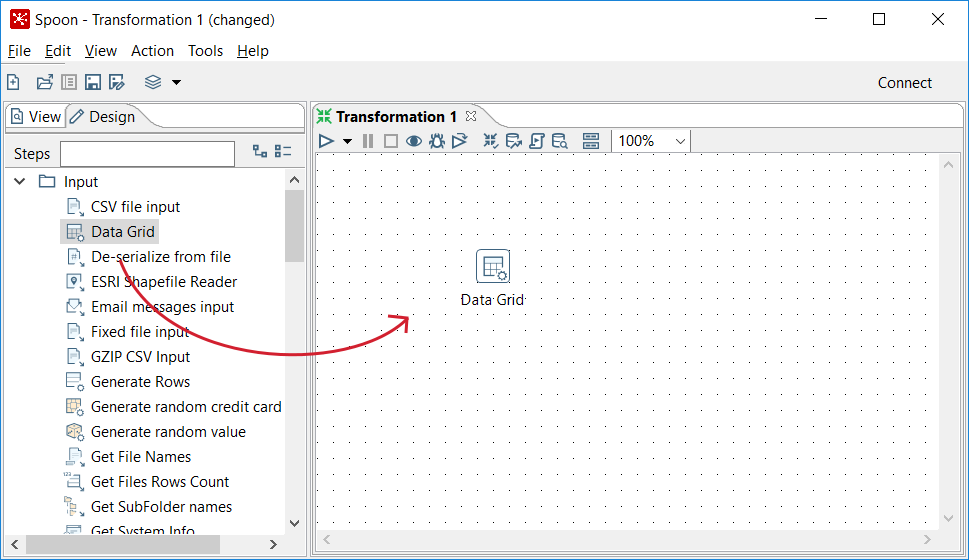This screenshot has height=560, width=969.
Task: Select Generate Rows step
Action: [140, 382]
